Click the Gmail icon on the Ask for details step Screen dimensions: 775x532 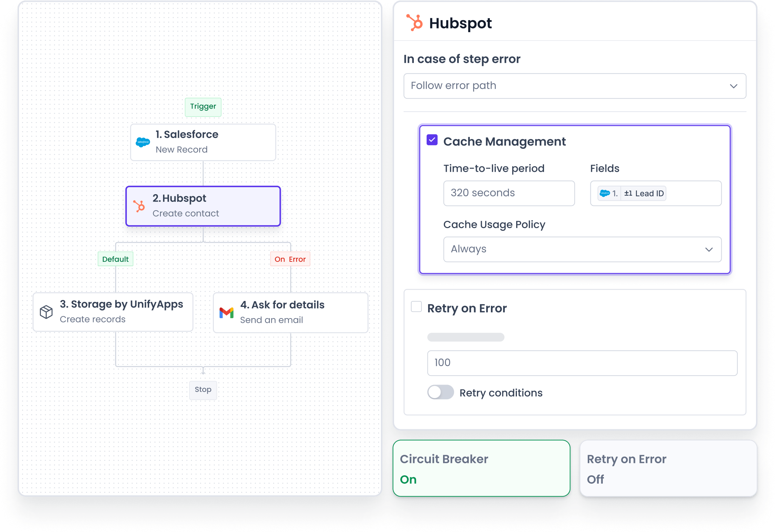227,313
